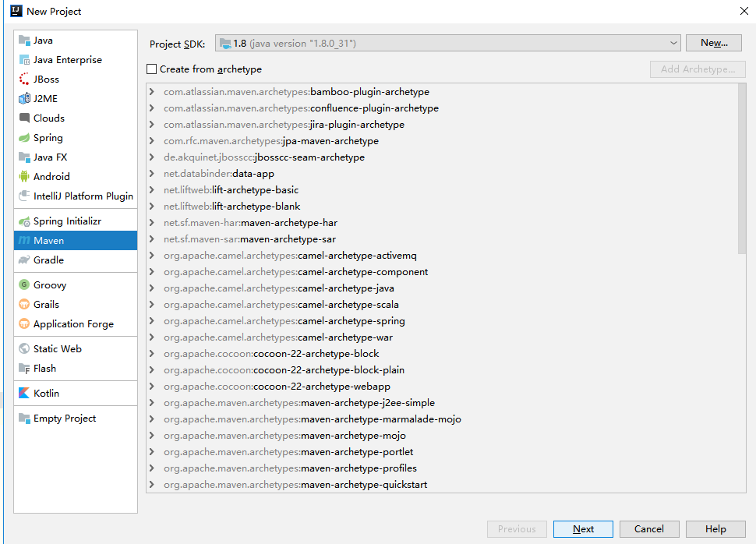Pick the JBoss red dots icon
This screenshot has height=544, width=756.
(x=24, y=79)
